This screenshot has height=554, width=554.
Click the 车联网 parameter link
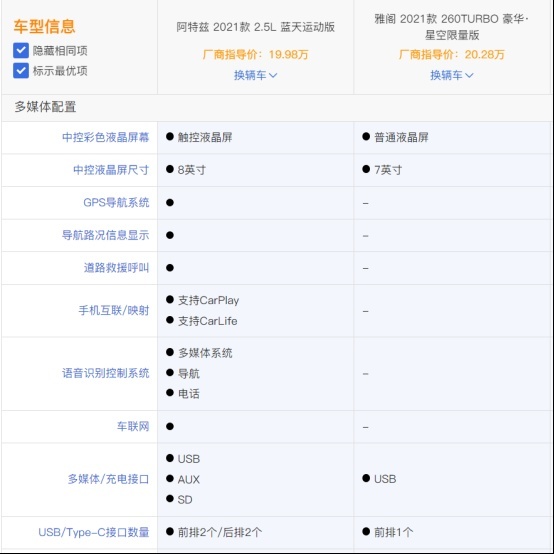133,426
